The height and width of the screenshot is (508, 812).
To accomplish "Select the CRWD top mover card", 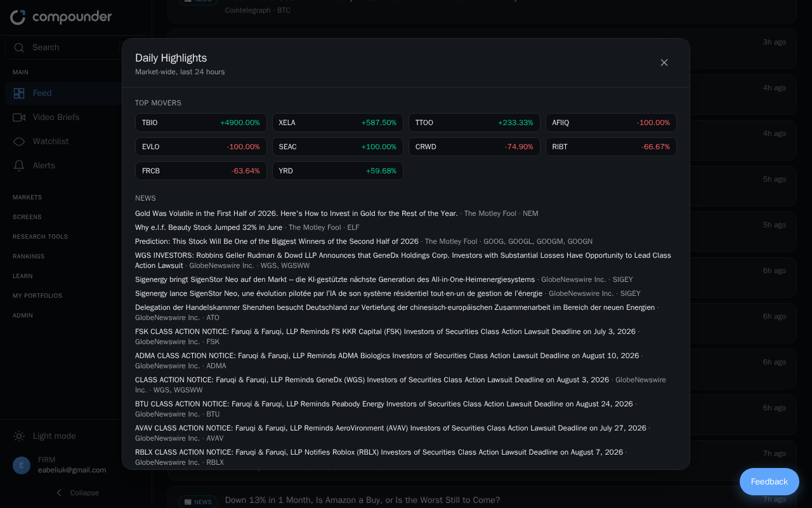I will (x=475, y=147).
